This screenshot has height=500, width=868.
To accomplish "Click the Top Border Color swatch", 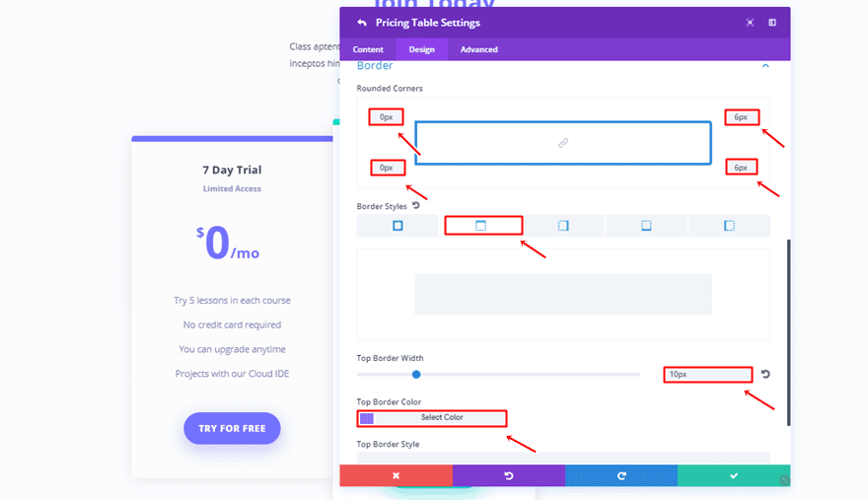I will pyautogui.click(x=367, y=418).
